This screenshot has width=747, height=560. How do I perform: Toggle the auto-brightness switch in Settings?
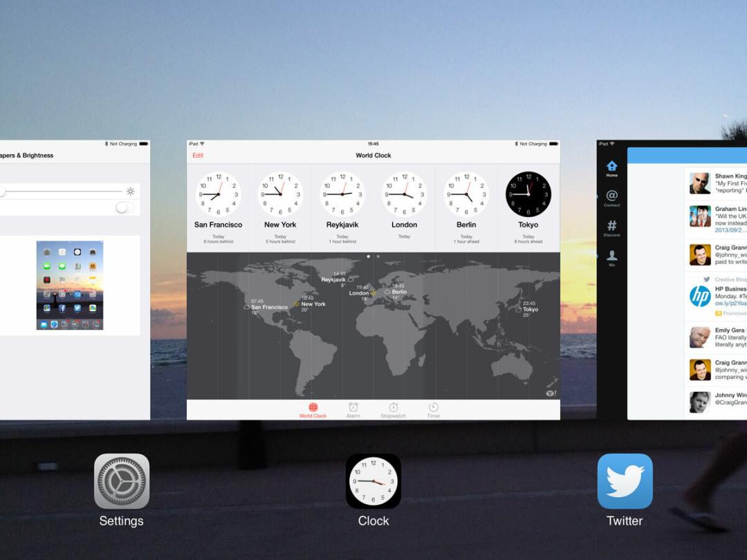[124, 207]
